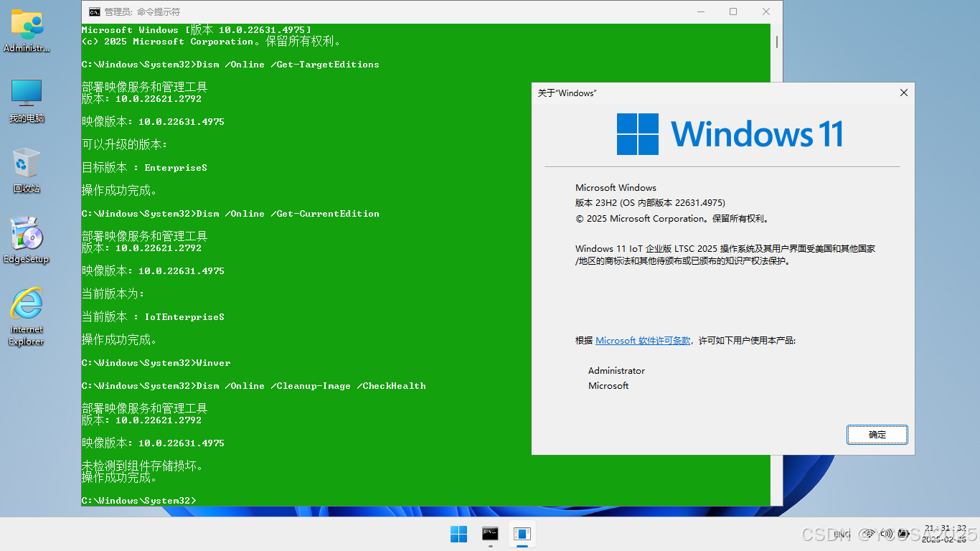Screen dimensions: 980x551
Task: Open the battery tray icon
Action: tap(904, 534)
